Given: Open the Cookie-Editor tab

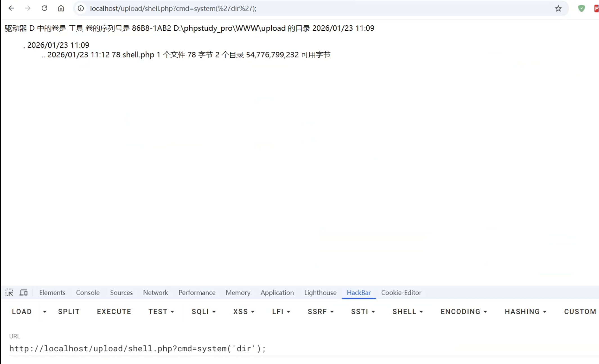Looking at the screenshot, I should coord(401,293).
